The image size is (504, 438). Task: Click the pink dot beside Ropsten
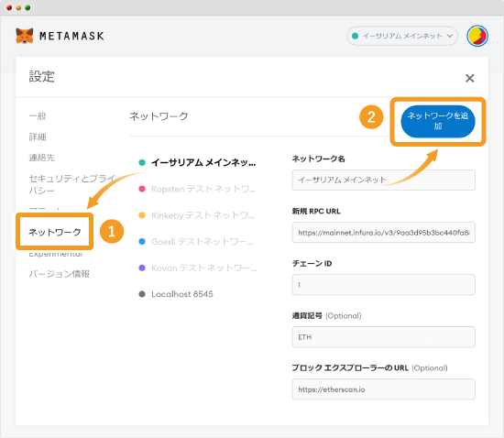coord(142,189)
